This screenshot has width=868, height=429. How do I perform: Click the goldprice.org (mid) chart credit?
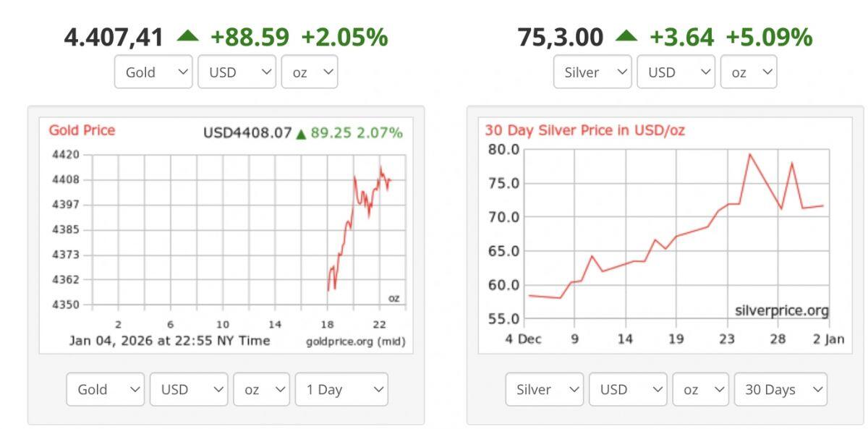[355, 341]
